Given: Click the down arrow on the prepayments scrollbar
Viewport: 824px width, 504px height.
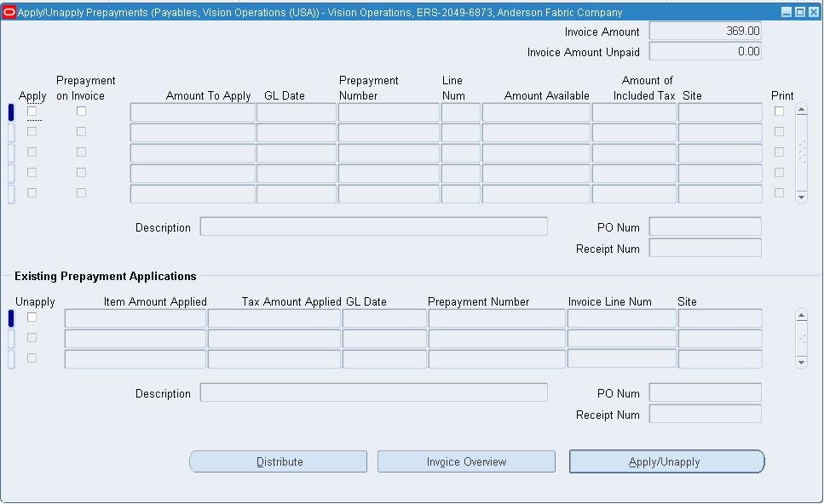Looking at the screenshot, I should 801,196.
